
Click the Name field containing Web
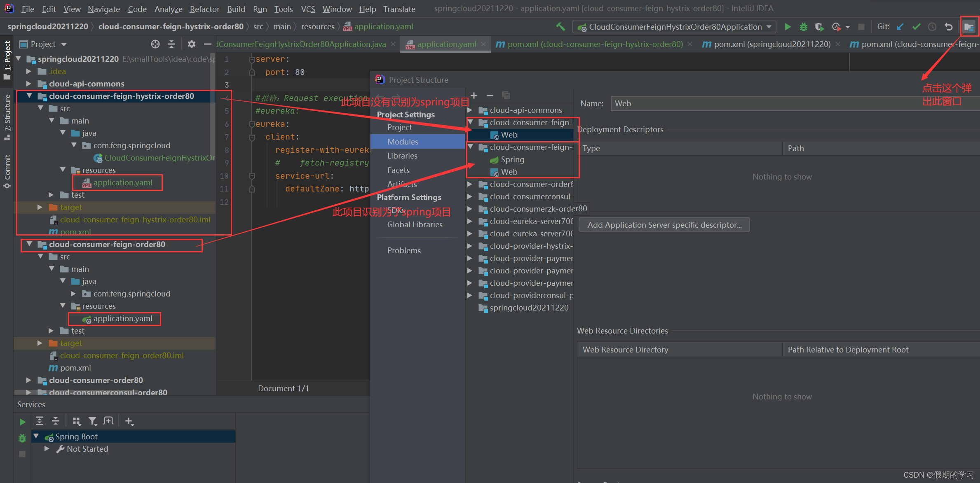(795, 104)
